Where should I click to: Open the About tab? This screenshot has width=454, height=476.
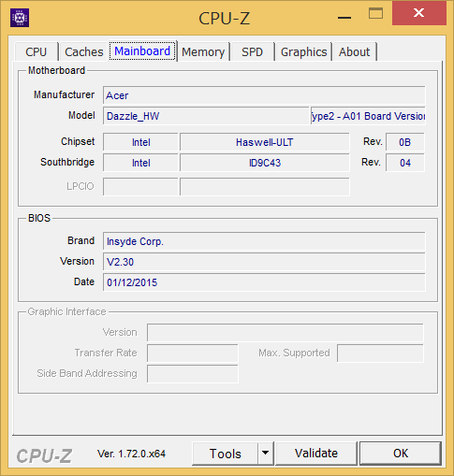[x=355, y=51]
